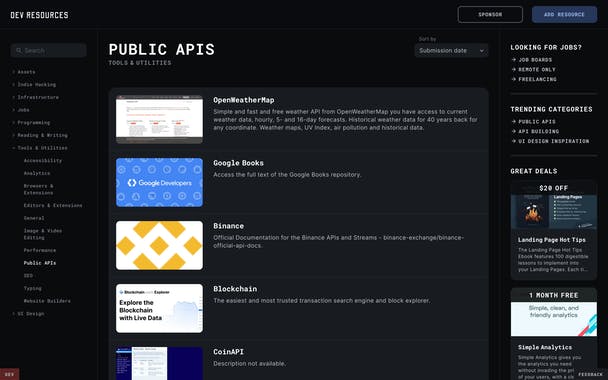Open the Blockchain Explorer thumbnail
Screen dimensions: 608x380
pyautogui.click(x=159, y=308)
